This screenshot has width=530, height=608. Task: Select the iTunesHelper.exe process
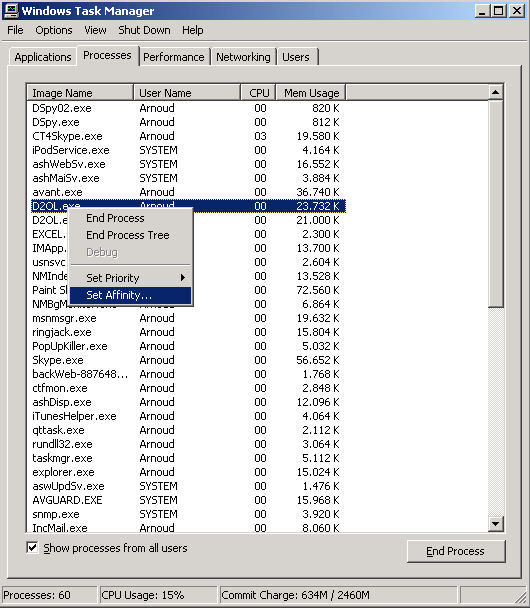click(x=186, y=416)
